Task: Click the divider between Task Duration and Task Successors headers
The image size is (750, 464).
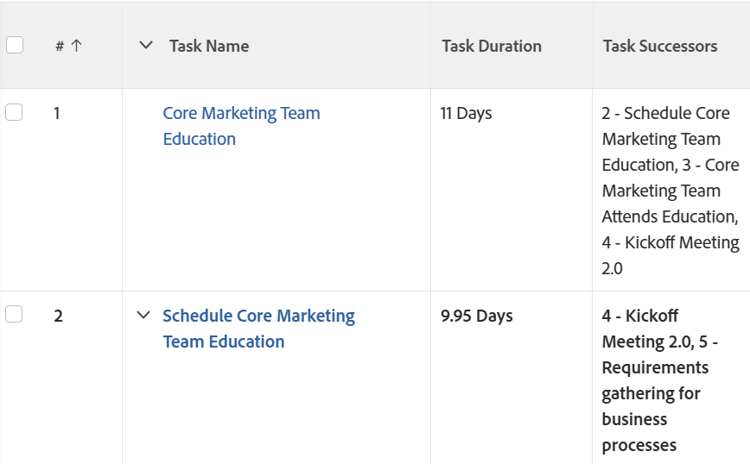Action: [x=592, y=46]
